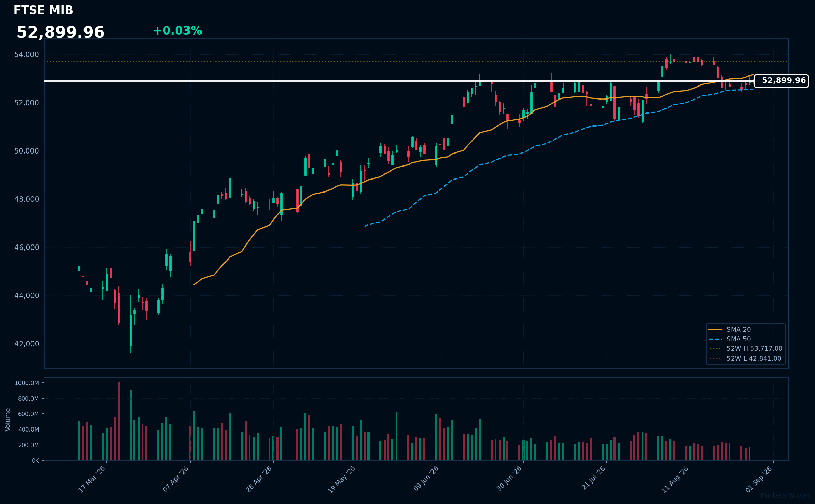Select the 200.0M volume axis label

[x=28, y=445]
